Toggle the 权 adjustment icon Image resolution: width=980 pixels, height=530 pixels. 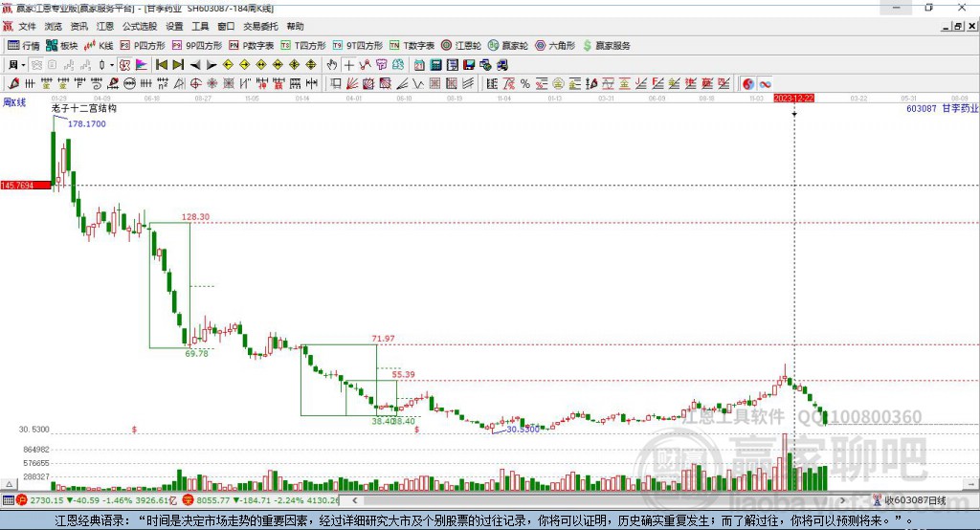[125, 65]
